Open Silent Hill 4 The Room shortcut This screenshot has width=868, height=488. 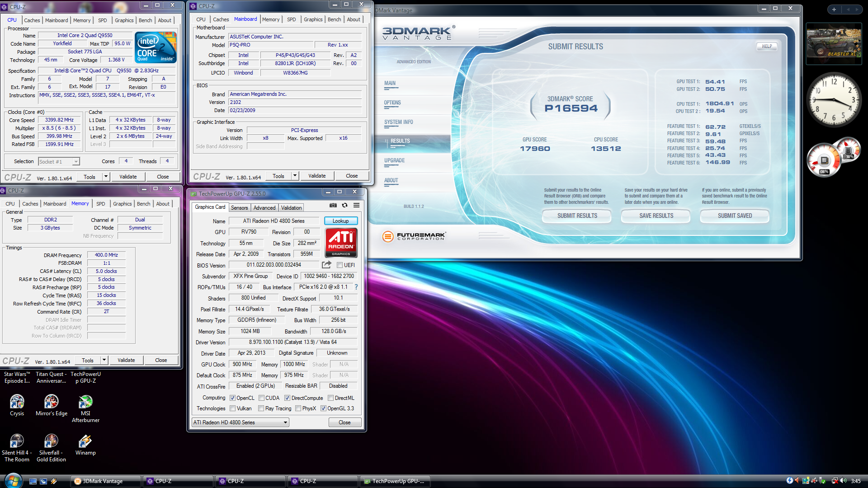17,448
